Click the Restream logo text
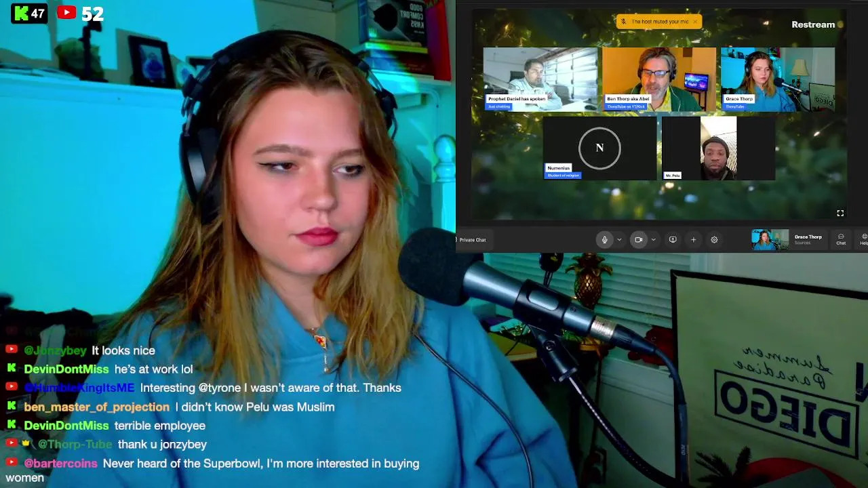The image size is (868, 488). [813, 24]
